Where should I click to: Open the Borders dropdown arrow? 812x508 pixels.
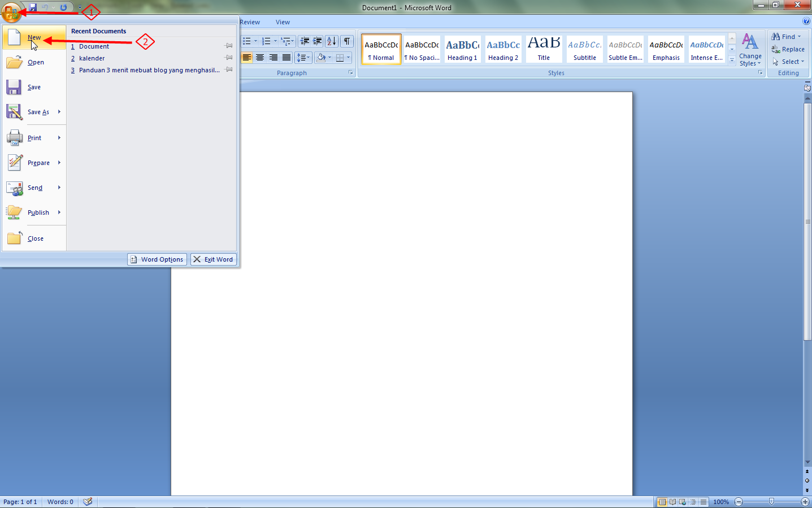coord(348,58)
